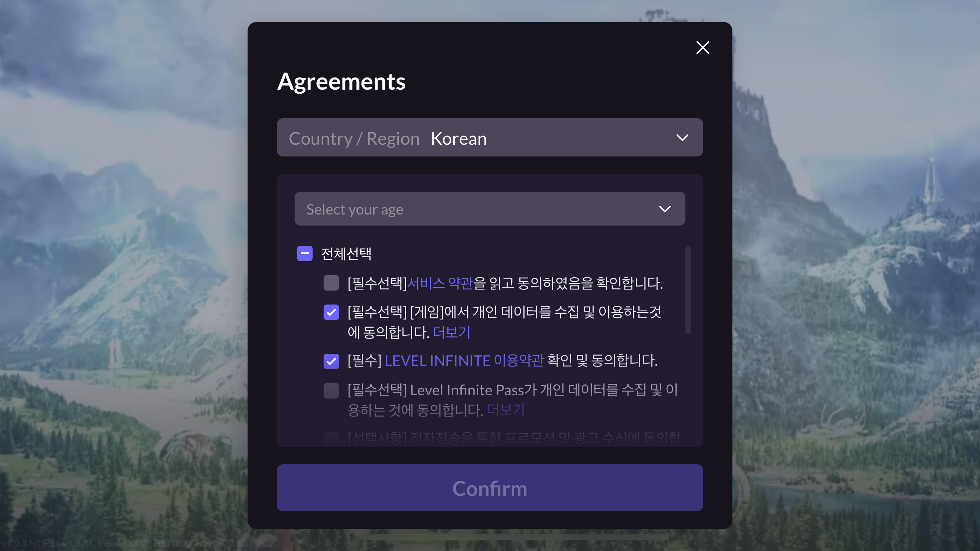980x551 pixels.
Task: Click the close dialog X button
Action: [703, 47]
